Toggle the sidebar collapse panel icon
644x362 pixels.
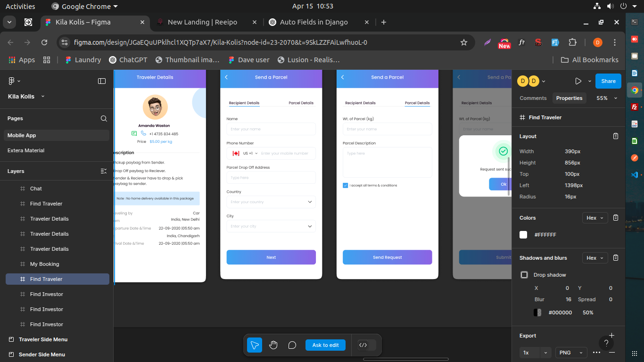pyautogui.click(x=102, y=81)
